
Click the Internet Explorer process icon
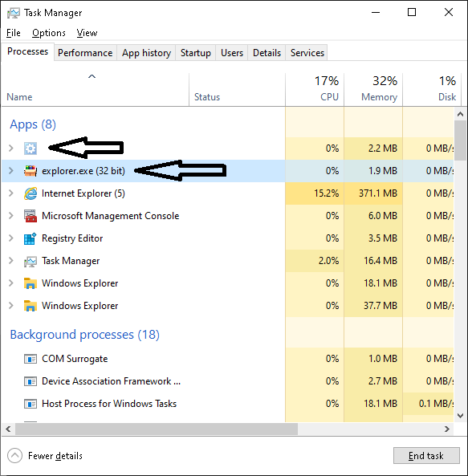click(x=31, y=193)
